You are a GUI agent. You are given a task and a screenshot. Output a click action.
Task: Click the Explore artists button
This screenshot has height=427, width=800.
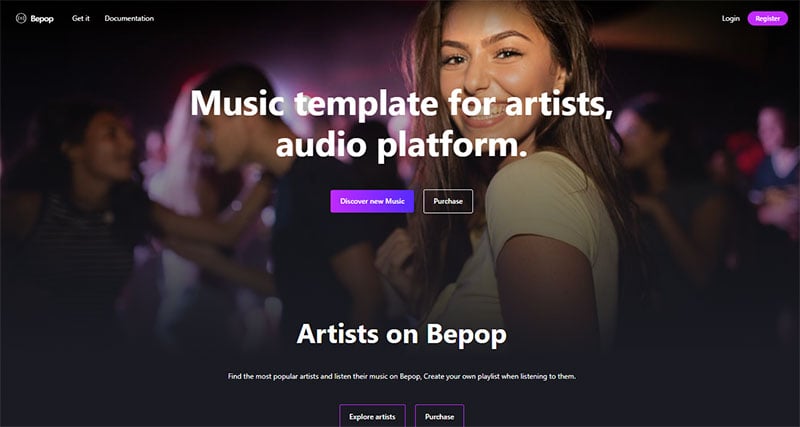tap(372, 416)
